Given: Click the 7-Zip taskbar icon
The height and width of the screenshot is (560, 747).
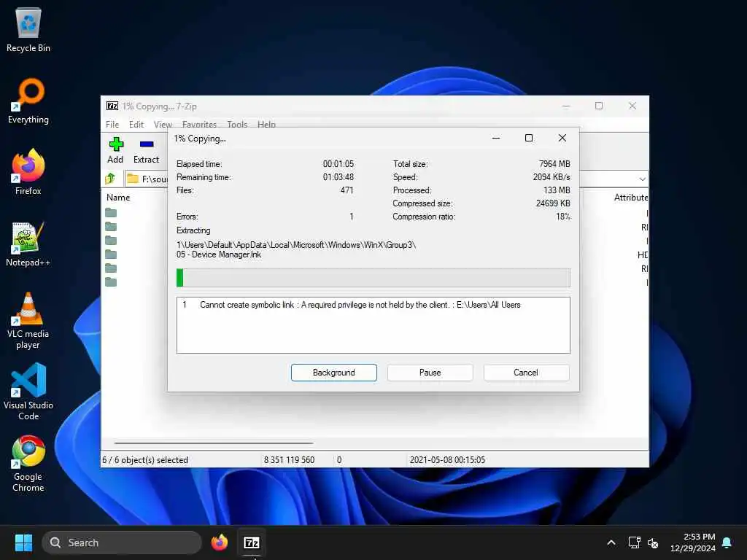Looking at the screenshot, I should coord(252,542).
